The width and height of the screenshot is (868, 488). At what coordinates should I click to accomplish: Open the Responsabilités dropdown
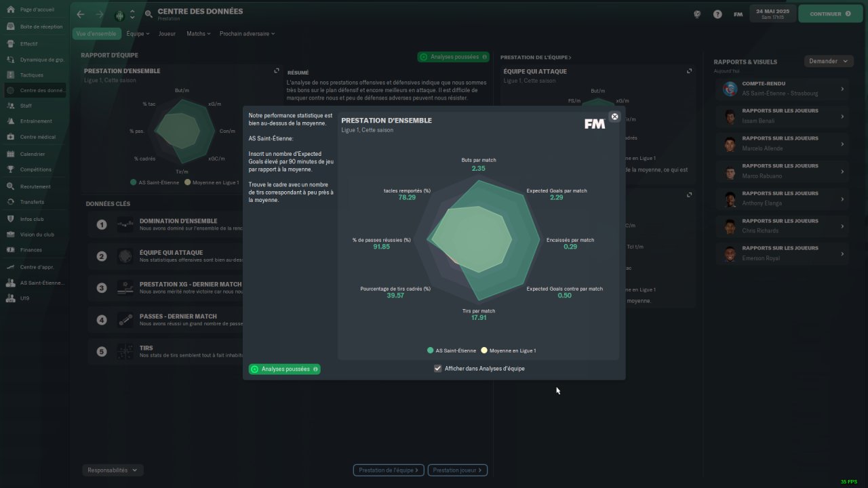point(112,470)
